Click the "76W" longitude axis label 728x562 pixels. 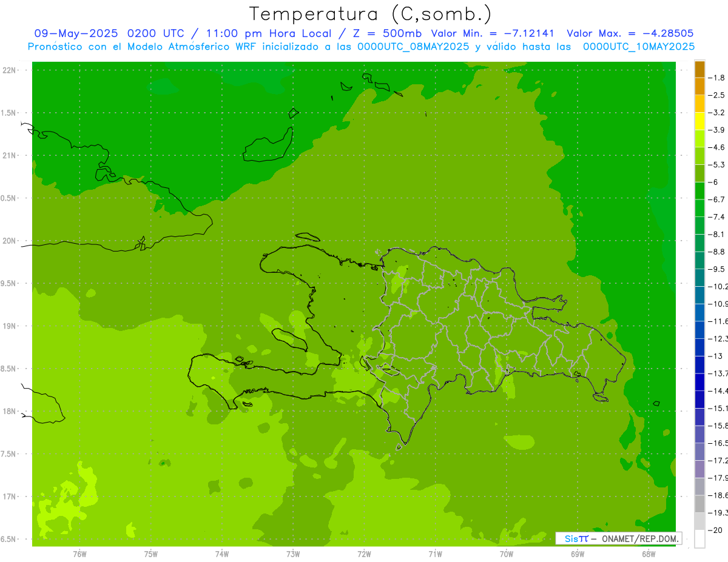pyautogui.click(x=79, y=554)
